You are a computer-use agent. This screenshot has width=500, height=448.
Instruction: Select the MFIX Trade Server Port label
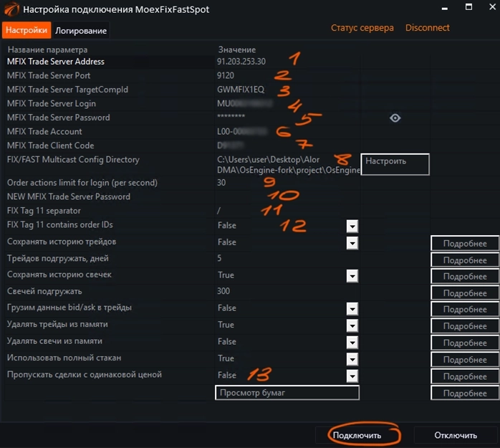(49, 76)
